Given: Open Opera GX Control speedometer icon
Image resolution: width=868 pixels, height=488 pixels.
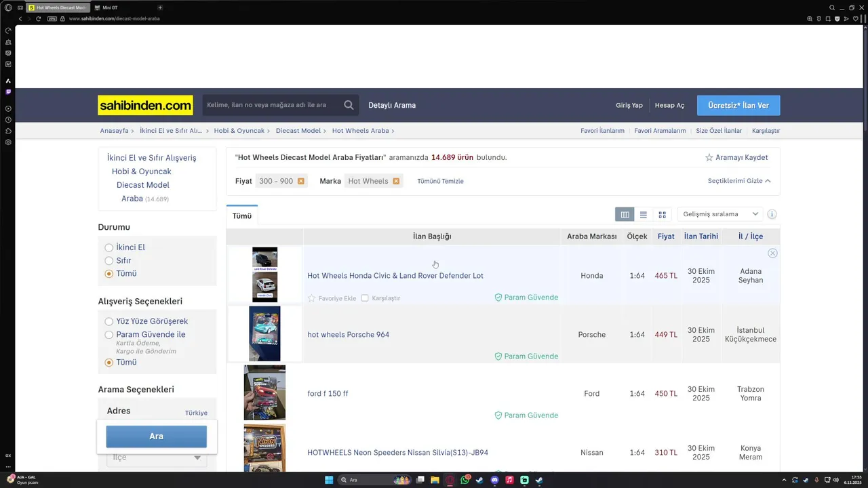Looking at the screenshot, I should [x=8, y=30].
